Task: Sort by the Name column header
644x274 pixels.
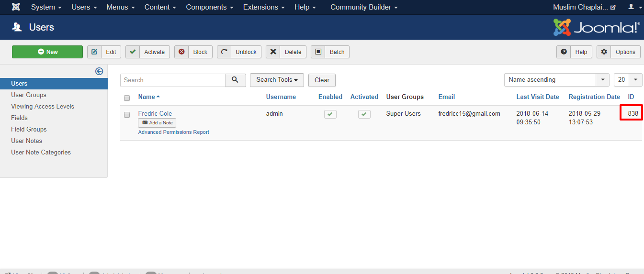Action: tap(148, 97)
